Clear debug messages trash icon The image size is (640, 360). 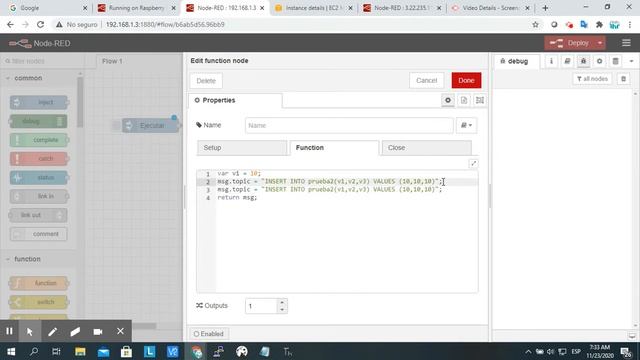[x=623, y=79]
